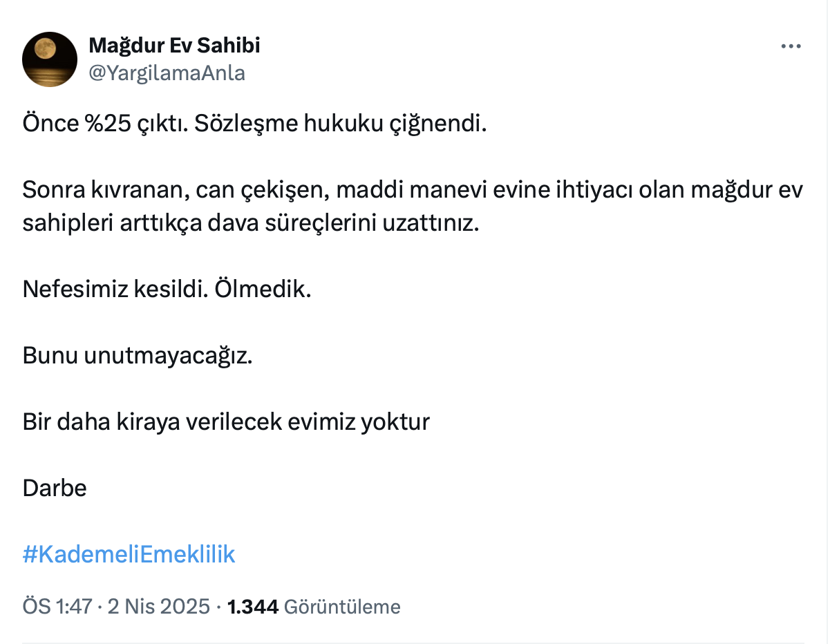Click the single word 'Darbe'

[x=55, y=488]
